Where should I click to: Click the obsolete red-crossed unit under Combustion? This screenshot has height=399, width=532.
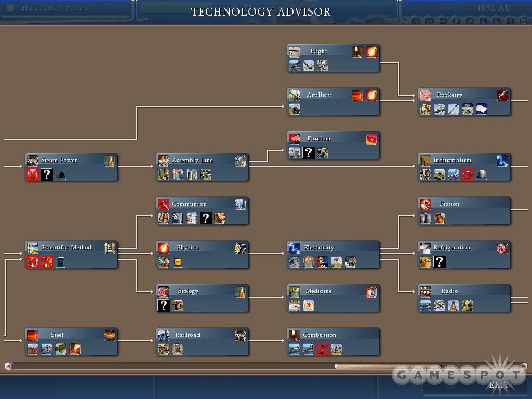[x=322, y=349]
